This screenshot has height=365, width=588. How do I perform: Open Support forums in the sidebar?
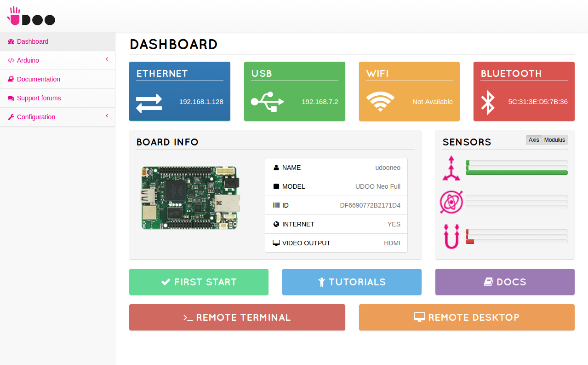57,98
